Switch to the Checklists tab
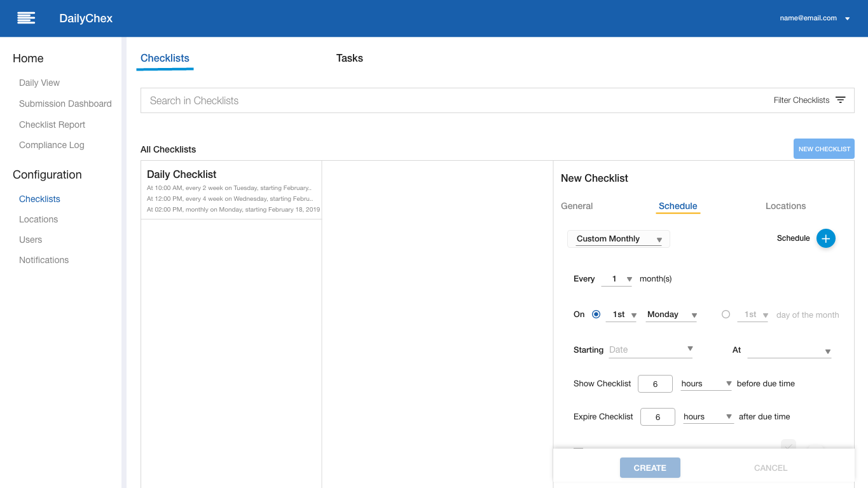Viewport: 868px width, 488px height. (165, 58)
